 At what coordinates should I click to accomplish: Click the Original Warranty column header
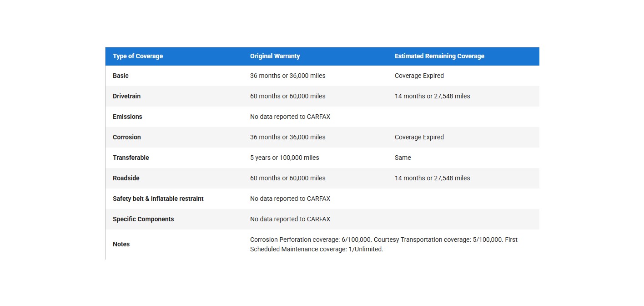coord(275,56)
